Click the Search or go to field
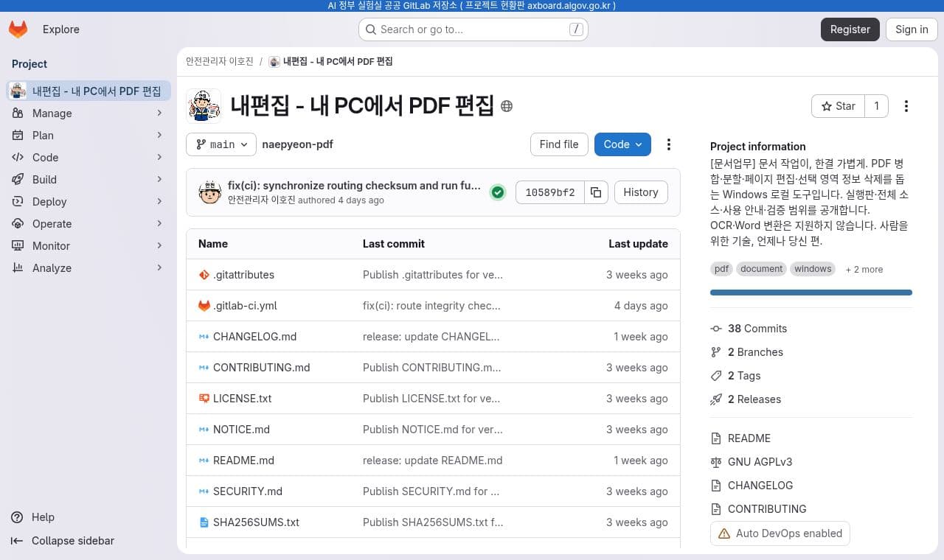The image size is (944, 560). click(473, 29)
